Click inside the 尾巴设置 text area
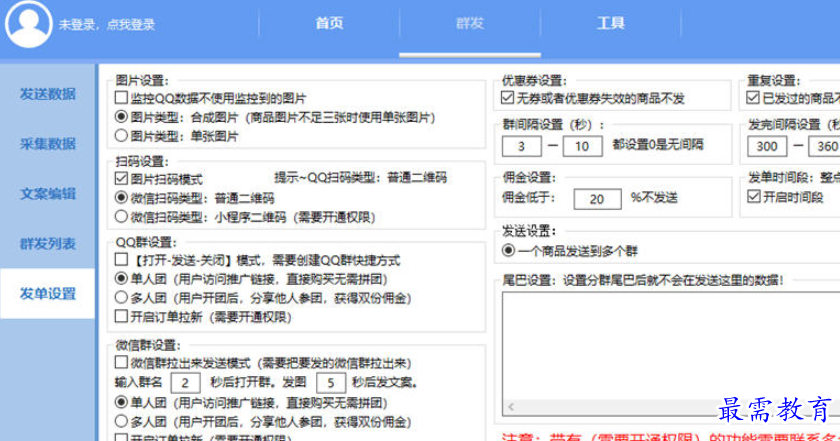The image size is (840, 441). point(671,346)
